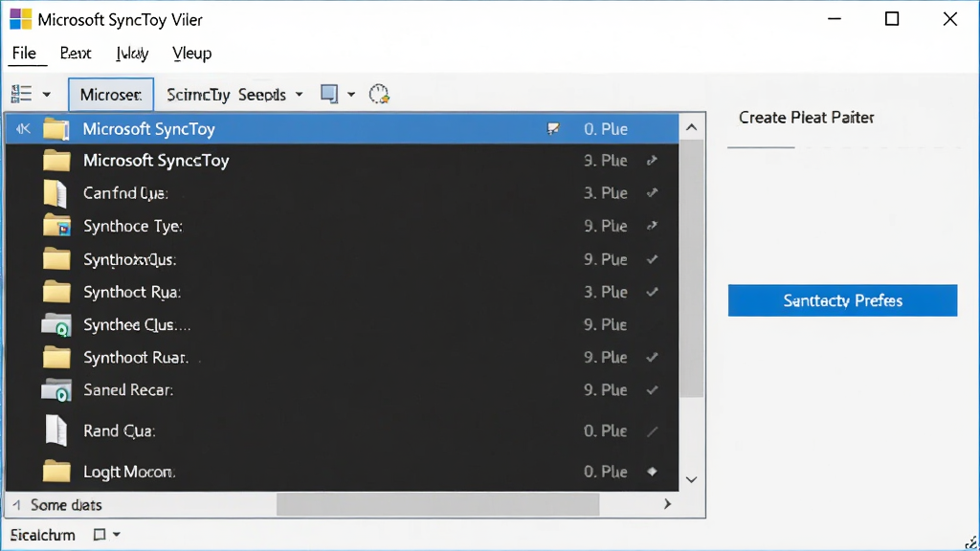Open the Vleup menu

191,54
